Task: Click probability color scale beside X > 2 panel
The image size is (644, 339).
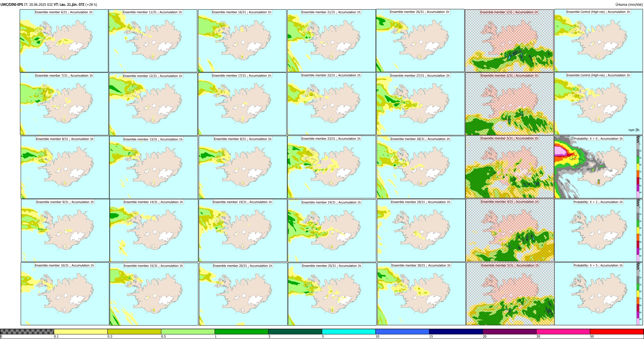Action: [638, 230]
